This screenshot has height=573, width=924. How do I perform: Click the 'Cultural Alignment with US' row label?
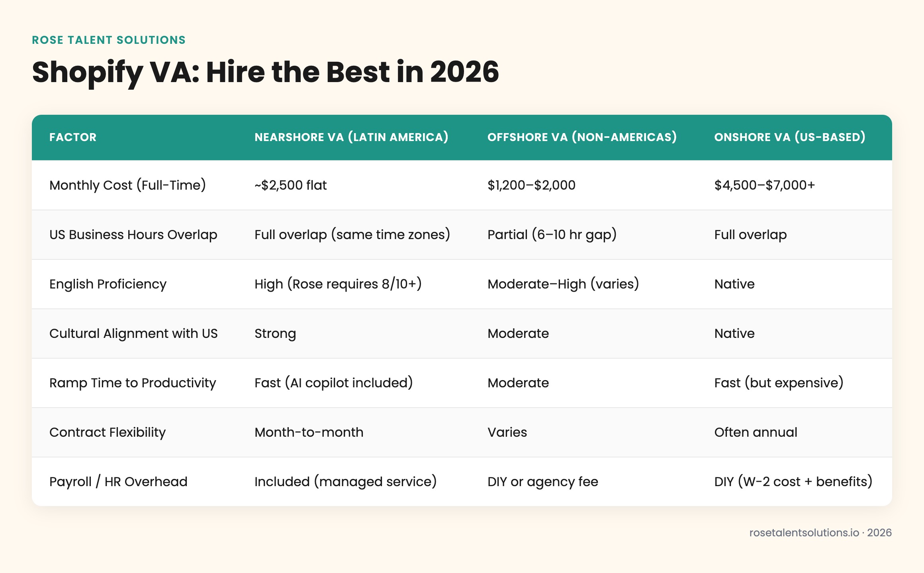coord(133,334)
